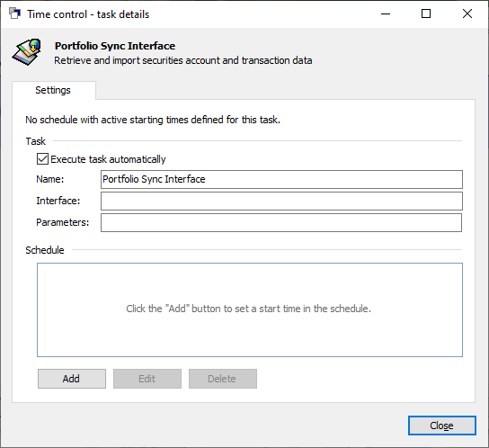
Task: Select the Settings tab
Action: coord(54,90)
